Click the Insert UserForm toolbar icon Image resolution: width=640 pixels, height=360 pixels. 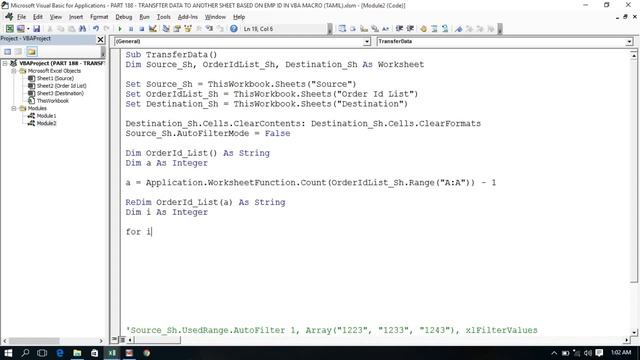[x=20, y=29]
